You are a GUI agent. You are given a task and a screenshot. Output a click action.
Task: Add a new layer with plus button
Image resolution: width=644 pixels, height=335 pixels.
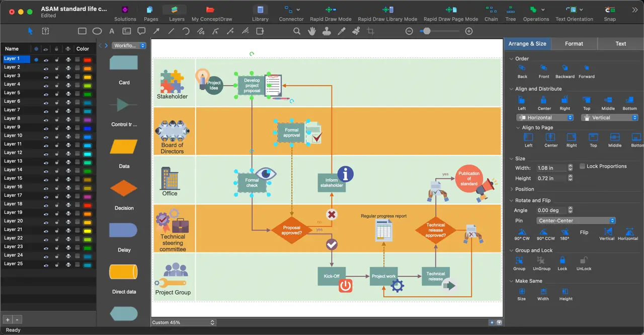coord(8,319)
